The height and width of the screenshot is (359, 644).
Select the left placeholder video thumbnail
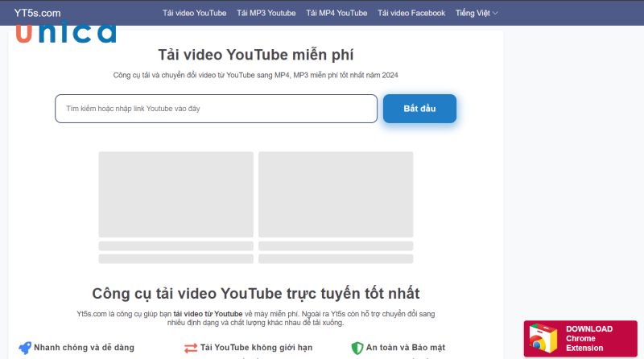pyautogui.click(x=175, y=194)
